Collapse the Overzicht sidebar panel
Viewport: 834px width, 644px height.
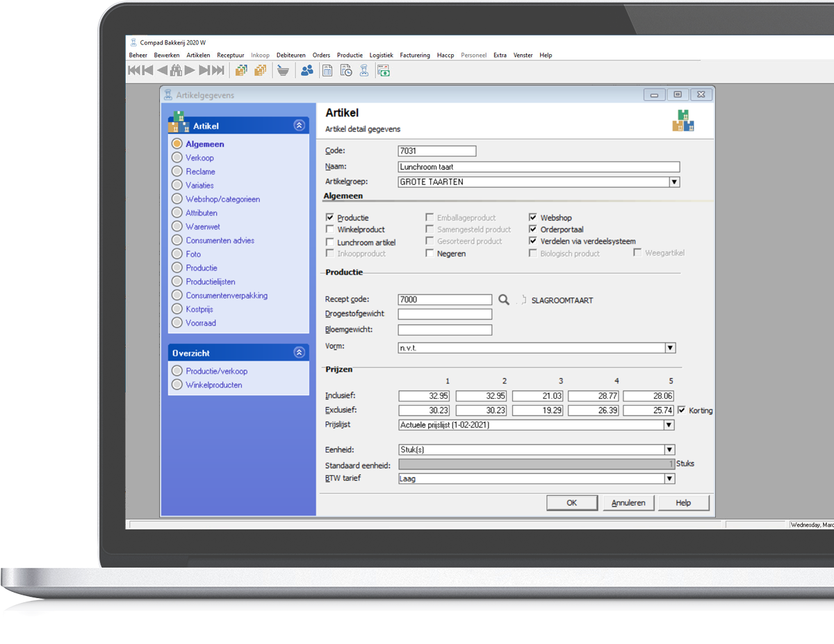300,353
